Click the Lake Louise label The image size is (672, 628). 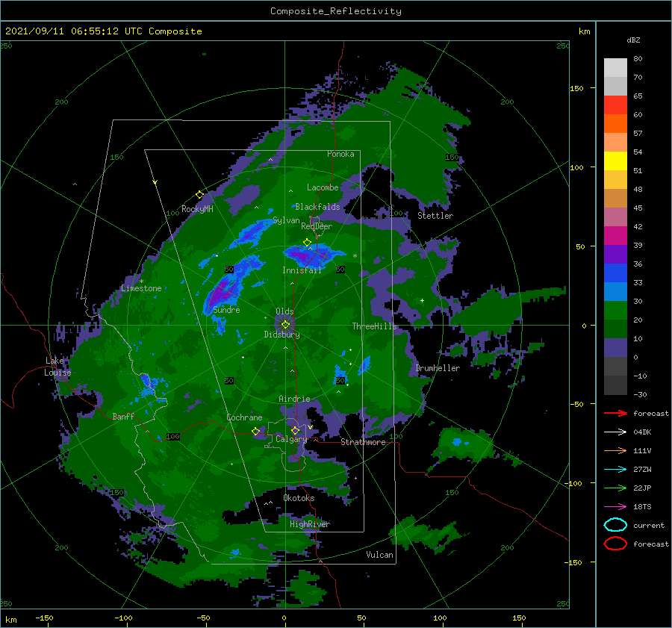point(57,367)
